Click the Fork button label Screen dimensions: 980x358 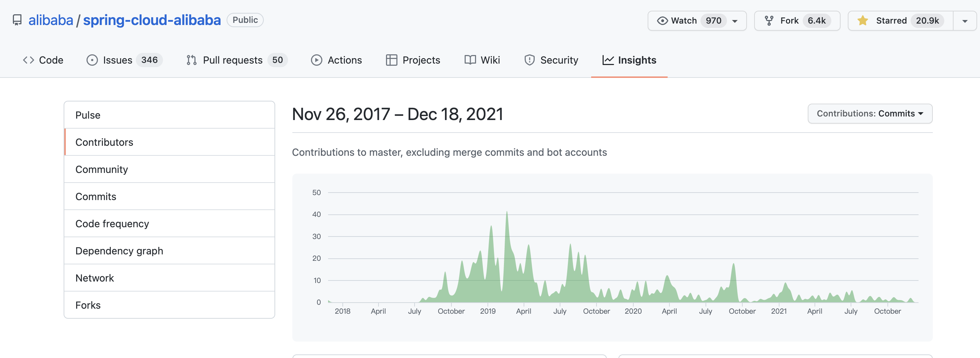pos(790,21)
